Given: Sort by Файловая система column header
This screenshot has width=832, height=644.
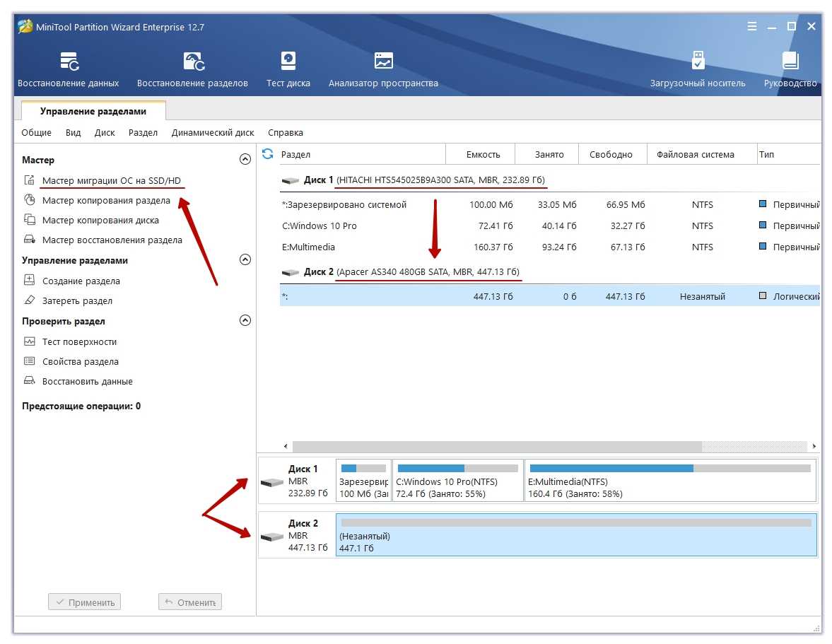Looking at the screenshot, I should point(702,154).
